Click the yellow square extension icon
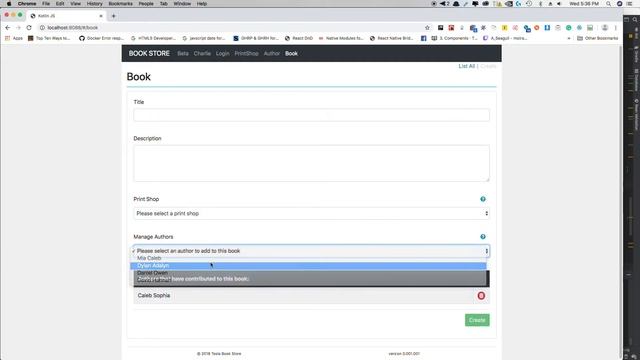This screenshot has width=640, height=360. click(504, 28)
